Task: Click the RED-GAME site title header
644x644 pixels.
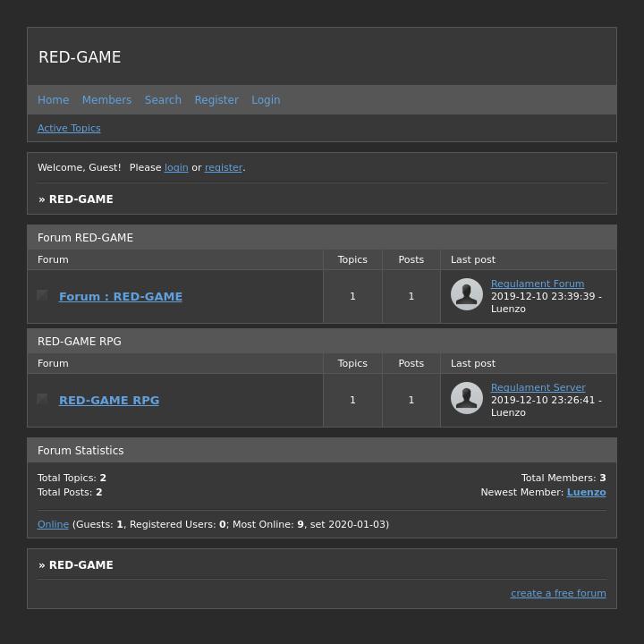Action: (80, 57)
